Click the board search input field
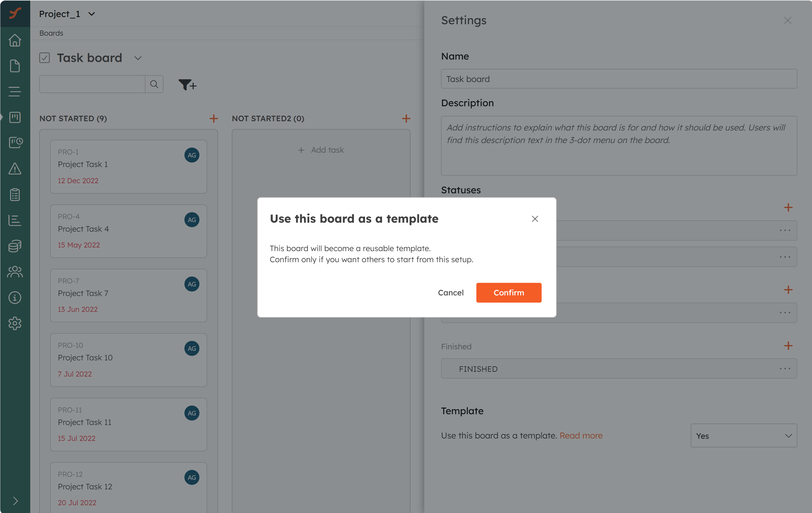 pyautogui.click(x=92, y=84)
